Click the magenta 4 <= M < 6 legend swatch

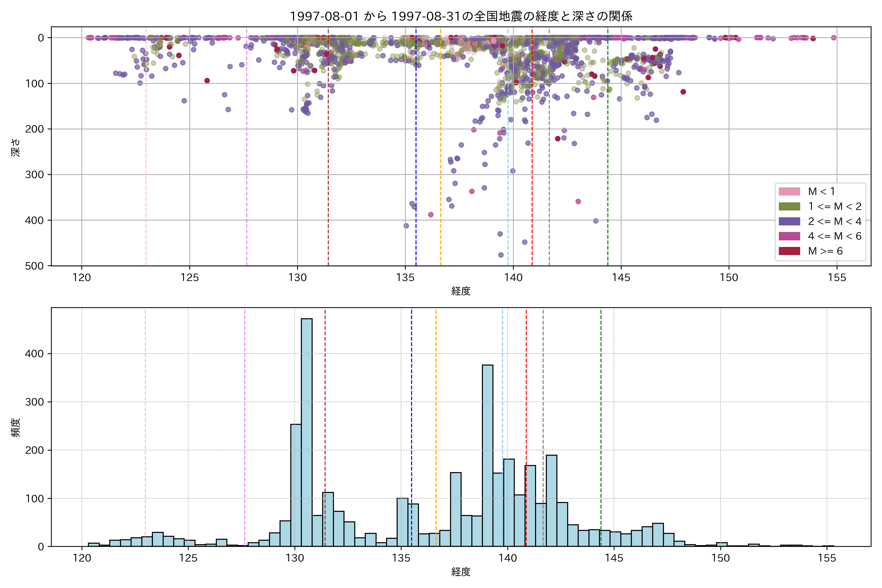point(789,236)
